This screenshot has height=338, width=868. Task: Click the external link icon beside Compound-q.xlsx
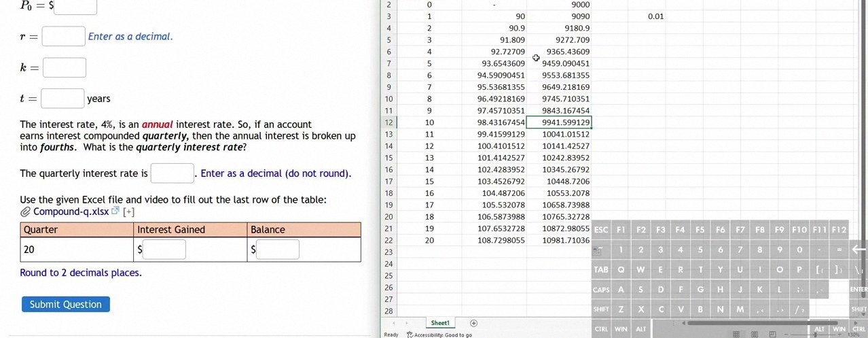[x=115, y=212]
